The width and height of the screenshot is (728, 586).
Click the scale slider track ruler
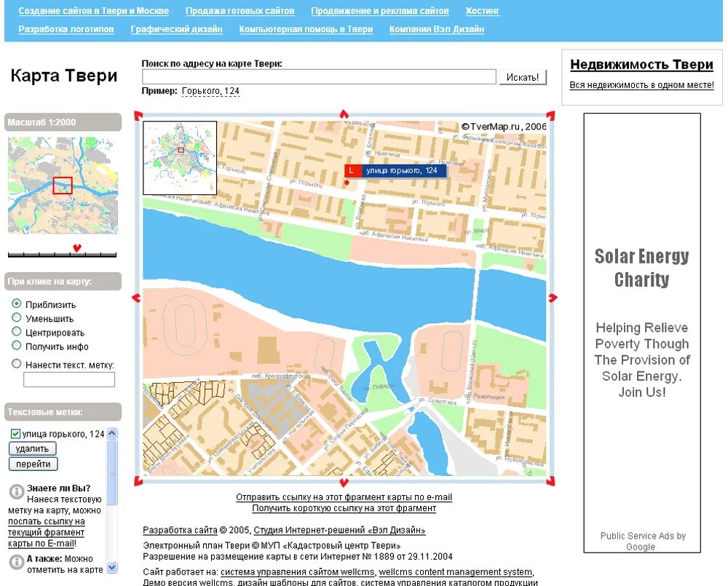tap(62, 255)
